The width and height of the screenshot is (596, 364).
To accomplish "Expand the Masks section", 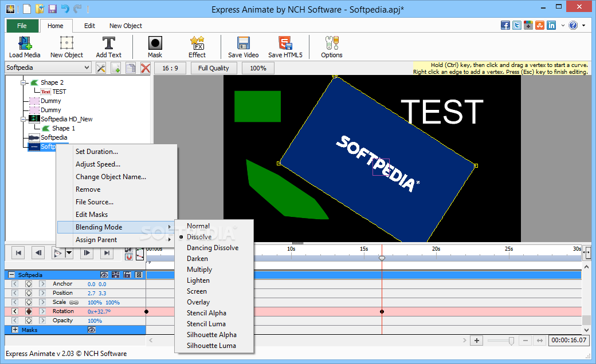I will coord(15,330).
